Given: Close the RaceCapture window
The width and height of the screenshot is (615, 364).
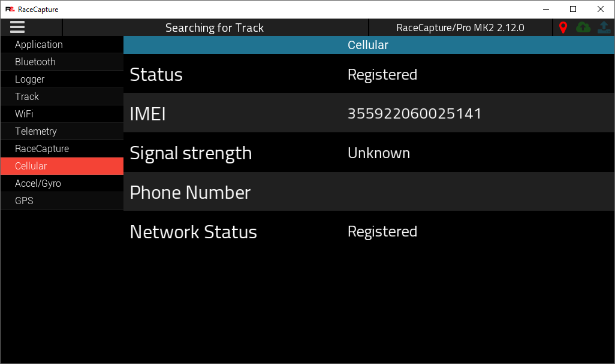Looking at the screenshot, I should pos(601,9).
